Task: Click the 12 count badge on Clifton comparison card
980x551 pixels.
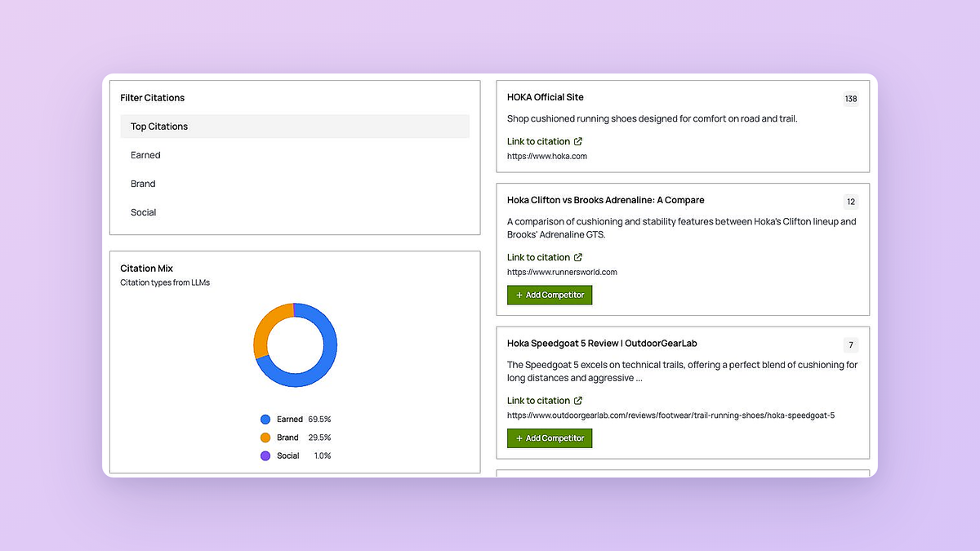Action: coord(851,202)
